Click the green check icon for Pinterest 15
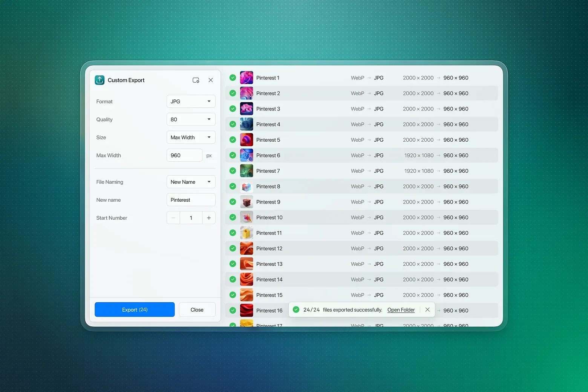The width and height of the screenshot is (588, 392). [232, 295]
